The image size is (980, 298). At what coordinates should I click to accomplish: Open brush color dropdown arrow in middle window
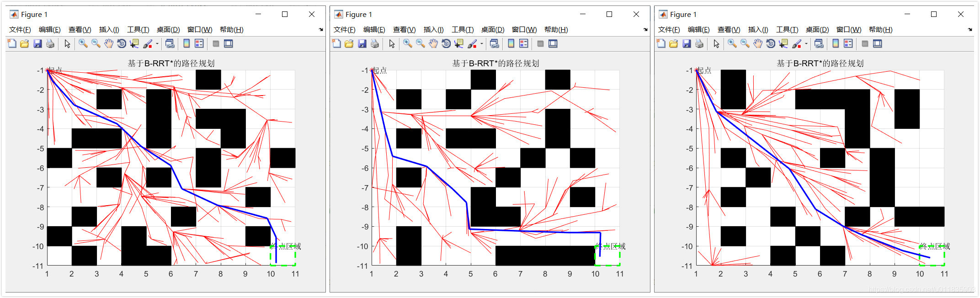coord(482,44)
